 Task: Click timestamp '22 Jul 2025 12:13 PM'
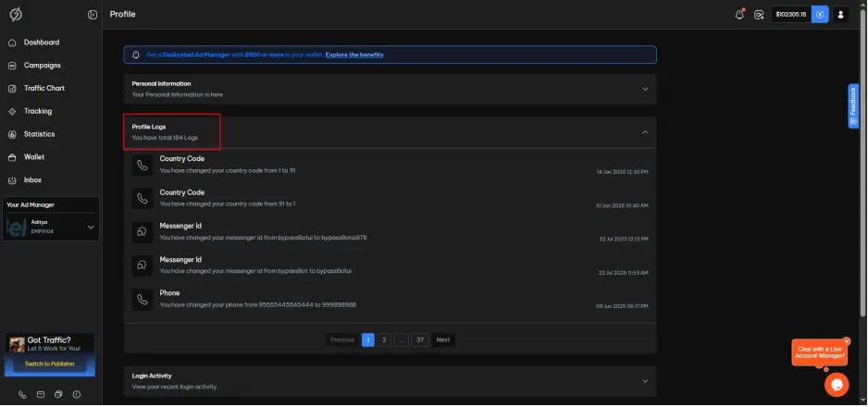point(624,240)
